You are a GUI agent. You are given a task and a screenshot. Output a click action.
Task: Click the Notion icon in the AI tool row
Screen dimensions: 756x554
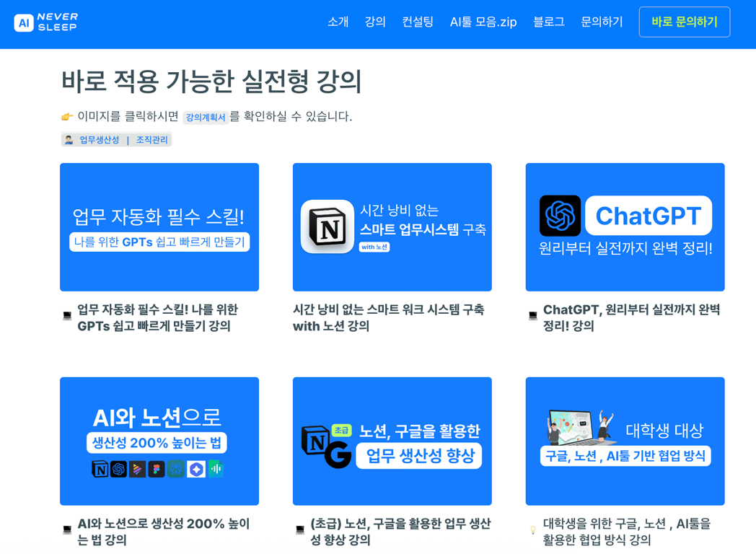[100, 469]
